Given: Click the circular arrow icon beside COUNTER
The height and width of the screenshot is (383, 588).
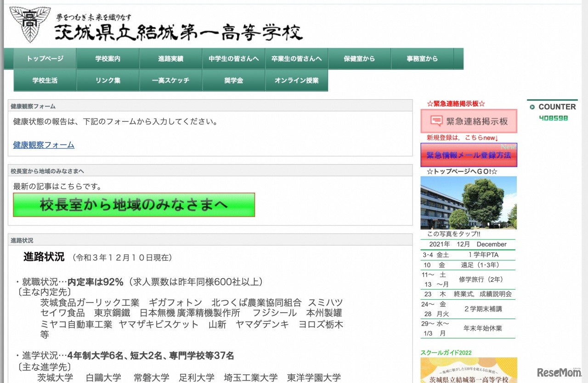Looking at the screenshot, I should point(533,107).
